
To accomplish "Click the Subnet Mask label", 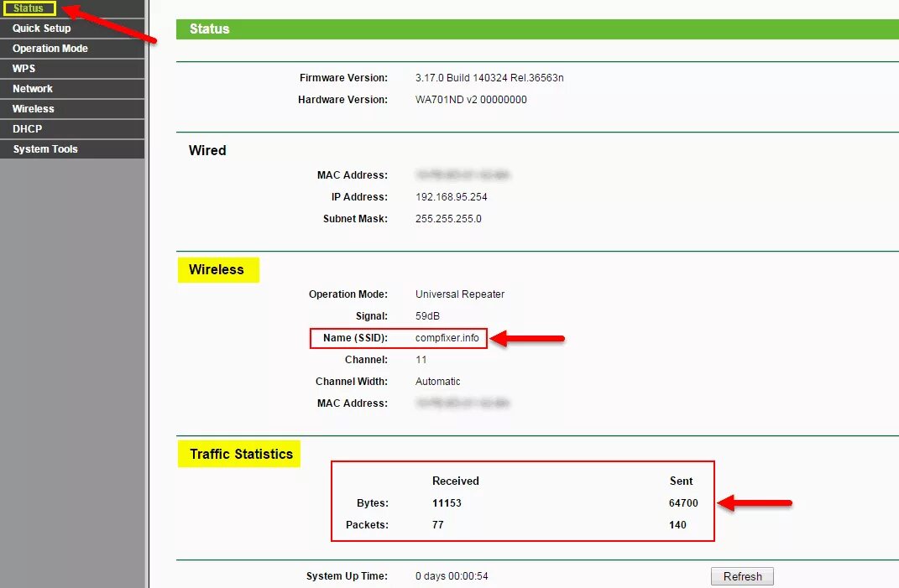I will click(355, 218).
